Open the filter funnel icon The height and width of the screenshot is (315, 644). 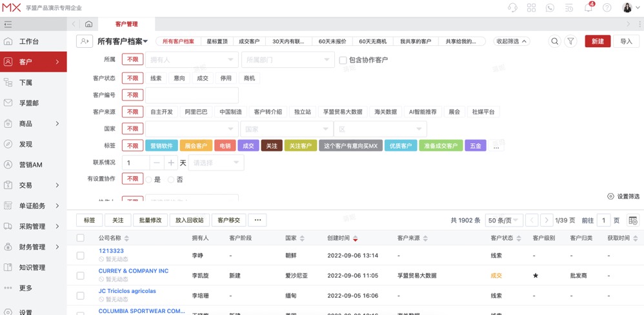(570, 41)
